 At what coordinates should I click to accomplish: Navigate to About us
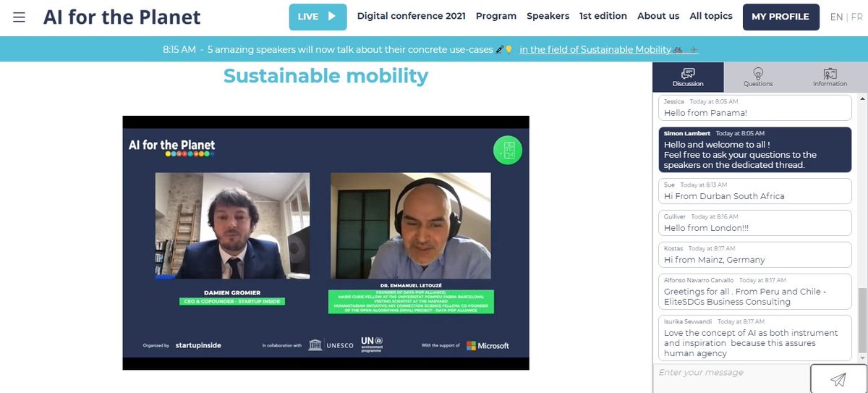pos(658,16)
